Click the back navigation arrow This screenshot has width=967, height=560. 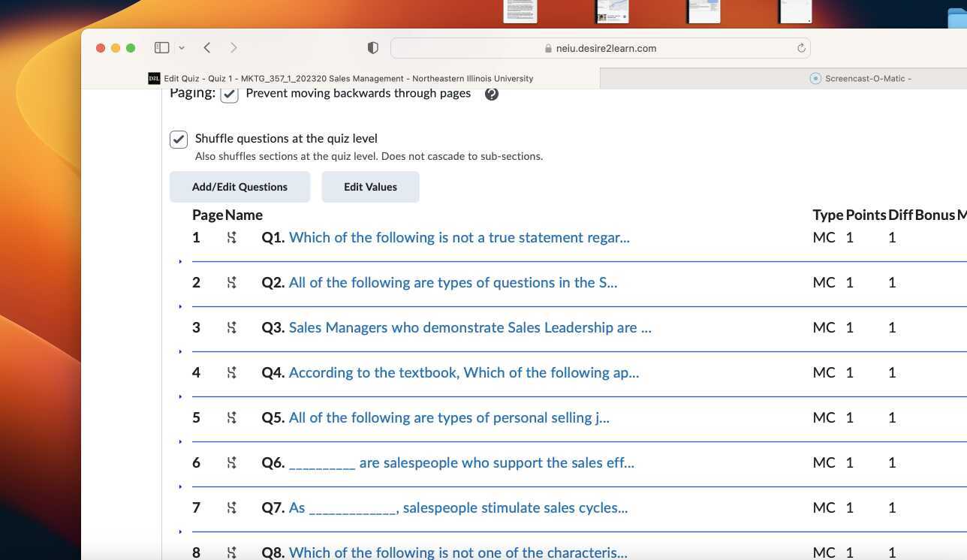(x=206, y=47)
